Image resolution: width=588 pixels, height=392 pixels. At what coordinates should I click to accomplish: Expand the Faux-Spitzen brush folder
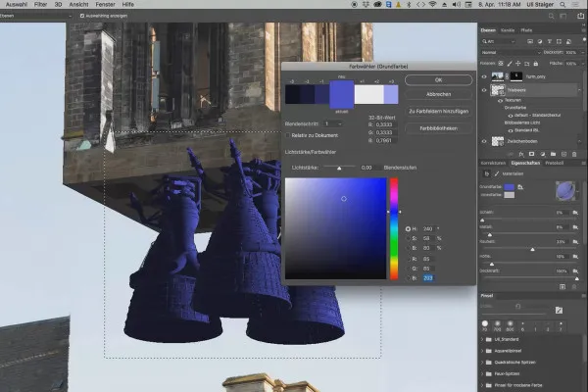(482, 374)
